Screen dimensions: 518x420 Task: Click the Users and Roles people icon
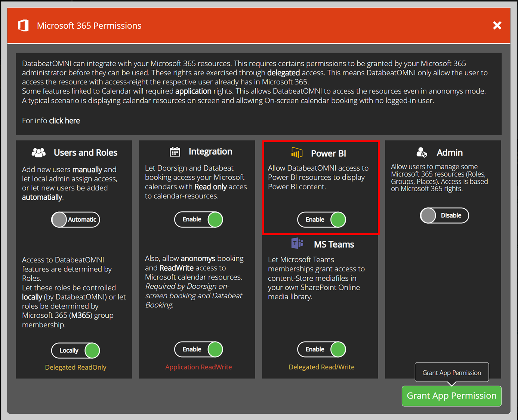click(38, 152)
